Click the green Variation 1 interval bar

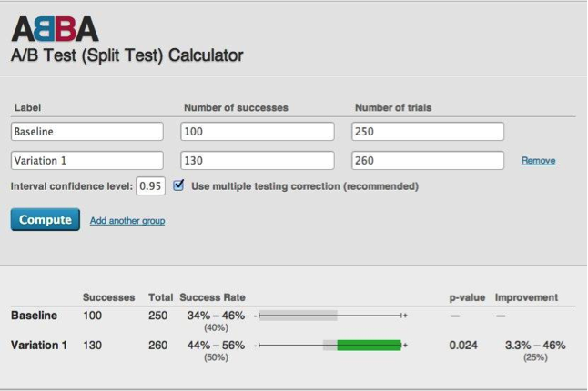[369, 346]
